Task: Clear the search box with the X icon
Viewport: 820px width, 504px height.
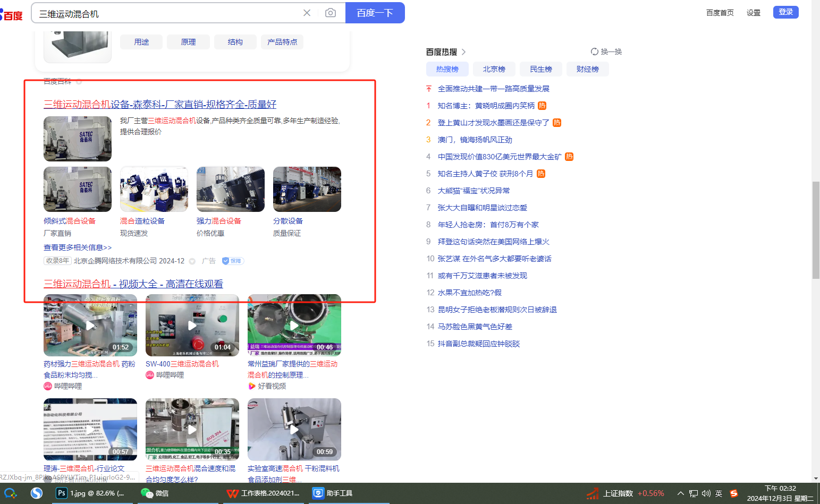Action: point(307,13)
